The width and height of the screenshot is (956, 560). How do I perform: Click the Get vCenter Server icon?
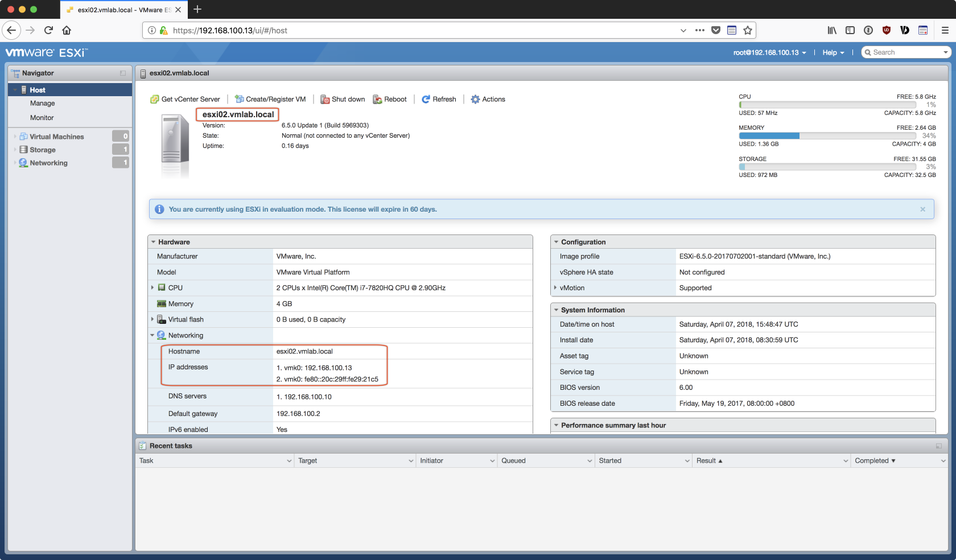154,100
